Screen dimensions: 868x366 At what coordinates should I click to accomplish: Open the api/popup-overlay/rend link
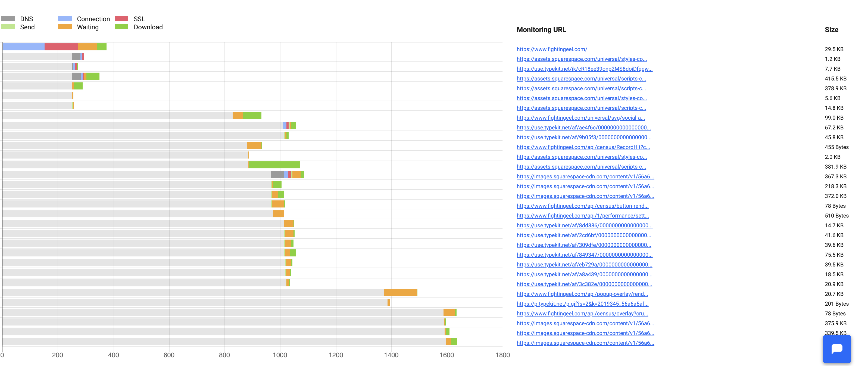(x=582, y=294)
